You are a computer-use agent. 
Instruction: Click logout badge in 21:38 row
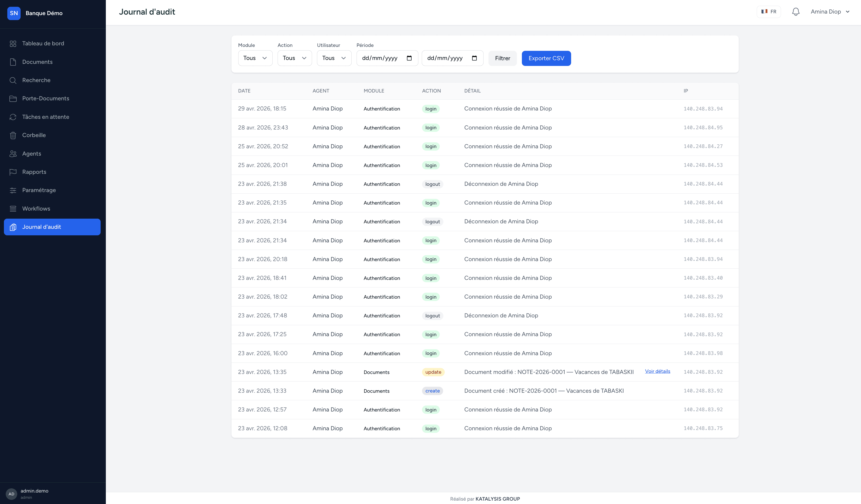[432, 184]
